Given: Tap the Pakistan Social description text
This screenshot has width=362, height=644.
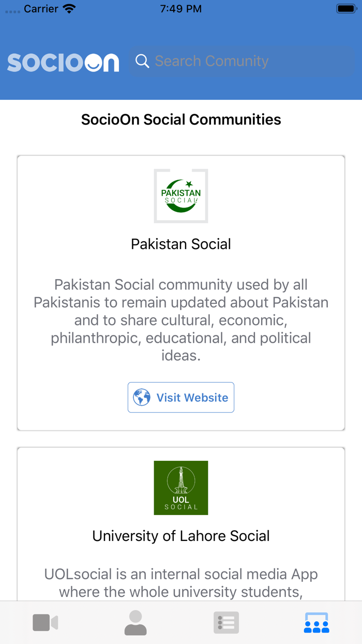Looking at the screenshot, I should point(180,320).
